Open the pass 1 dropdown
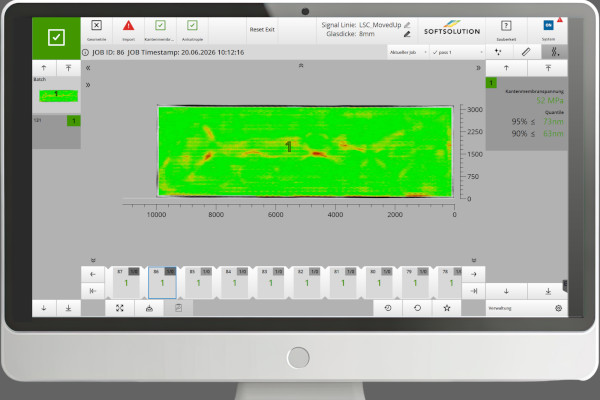Viewport: 600px width, 400px height. click(x=458, y=52)
